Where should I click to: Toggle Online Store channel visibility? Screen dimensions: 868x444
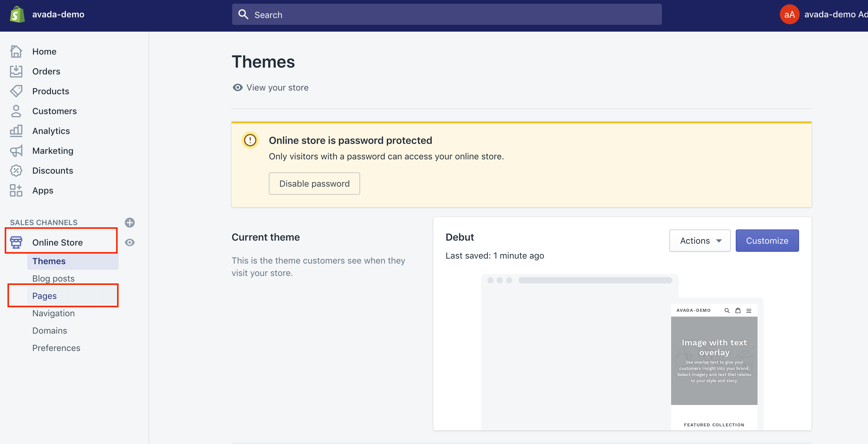[130, 242]
